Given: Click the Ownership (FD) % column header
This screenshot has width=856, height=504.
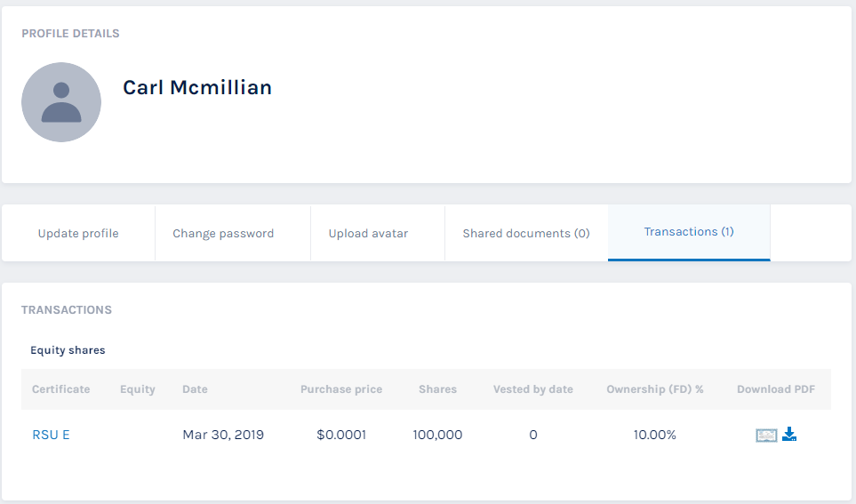Looking at the screenshot, I should [655, 389].
